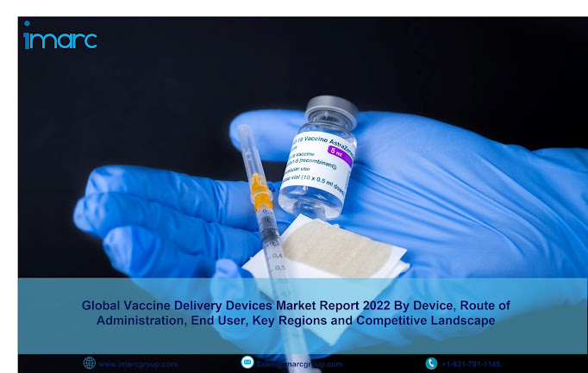Click the clear syringe needle cap tip
Viewport: 588px width, 373px height.
point(244,132)
